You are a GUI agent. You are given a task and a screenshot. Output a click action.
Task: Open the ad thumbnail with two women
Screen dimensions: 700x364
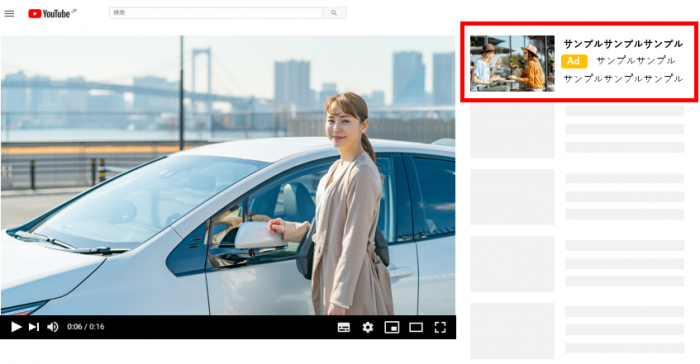click(512, 63)
